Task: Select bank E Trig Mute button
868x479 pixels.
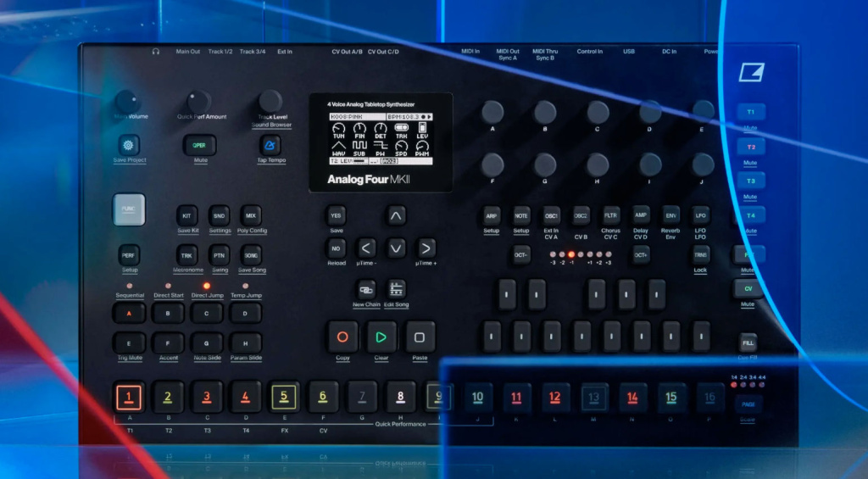Action: (x=129, y=344)
